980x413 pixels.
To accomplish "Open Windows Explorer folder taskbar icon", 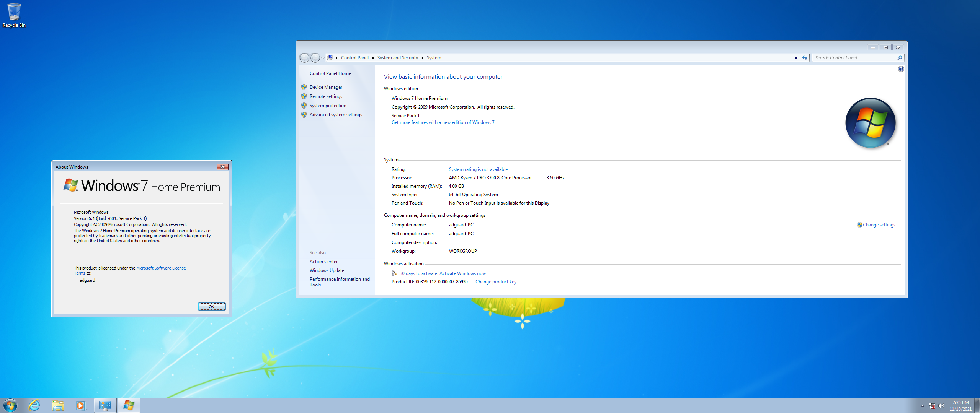I will [x=58, y=405].
